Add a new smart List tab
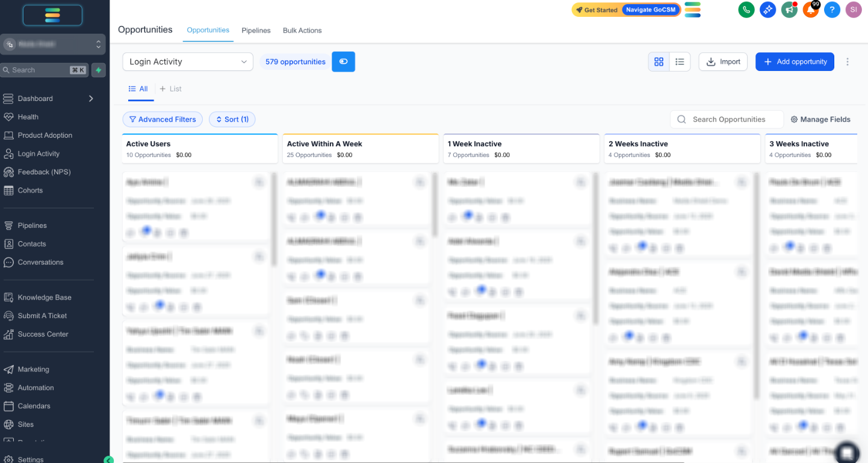868x463 pixels. 170,89
